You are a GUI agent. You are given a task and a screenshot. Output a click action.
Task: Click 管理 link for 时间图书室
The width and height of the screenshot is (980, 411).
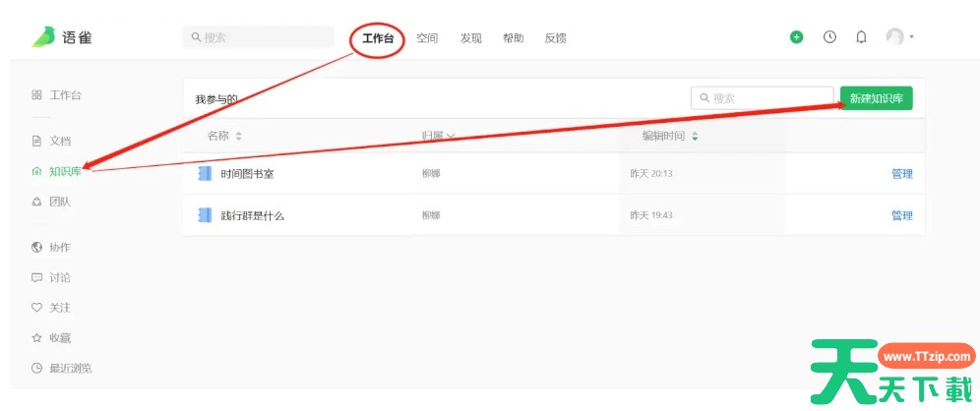[901, 174]
